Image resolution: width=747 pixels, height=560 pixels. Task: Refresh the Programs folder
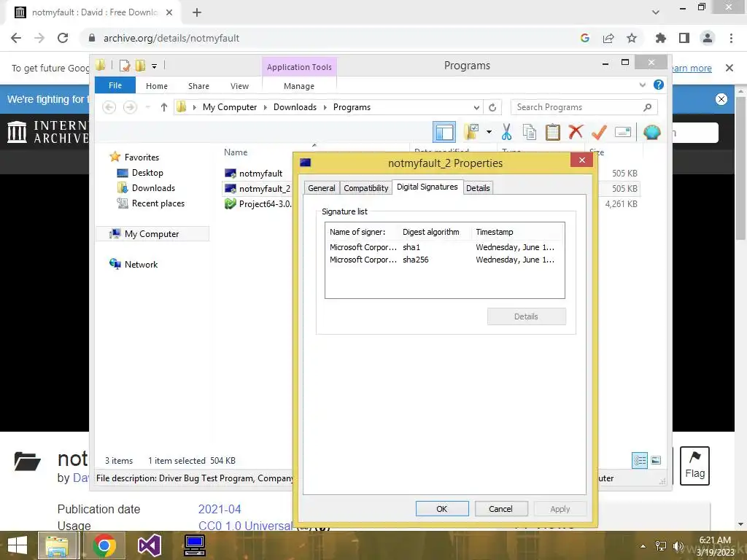tap(492, 107)
